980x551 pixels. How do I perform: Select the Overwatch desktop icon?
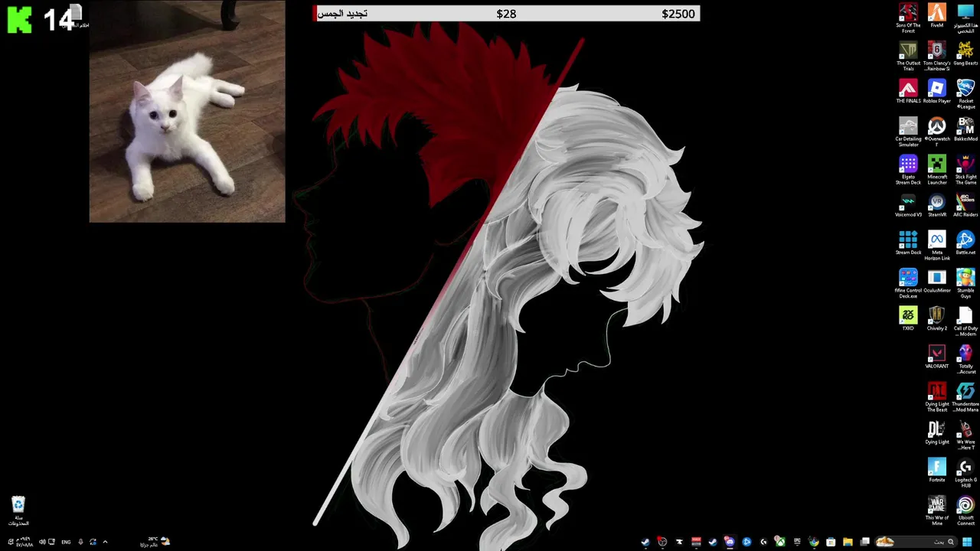point(937,132)
